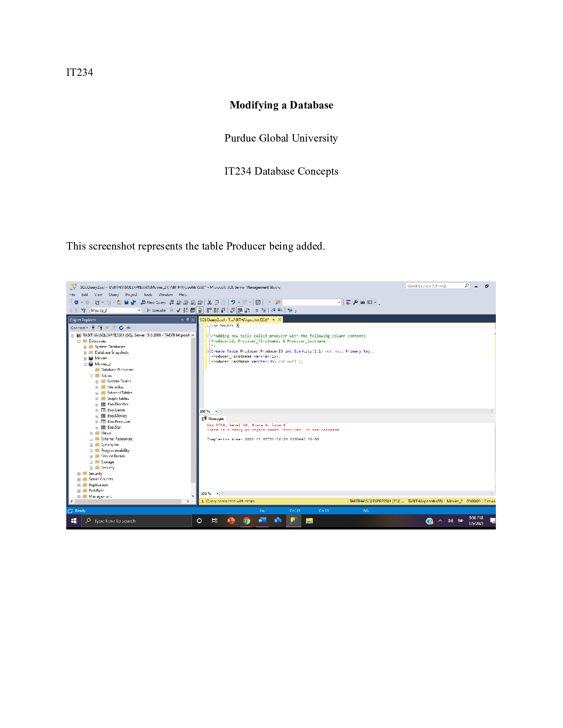Open the Tools menu
The width and height of the screenshot is (563, 728).
[x=148, y=295]
